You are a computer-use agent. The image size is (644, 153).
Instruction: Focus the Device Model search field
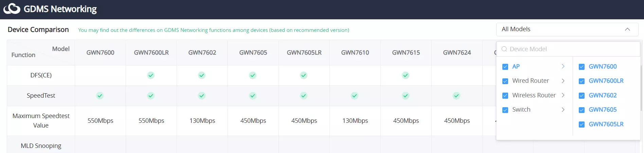pyautogui.click(x=568, y=49)
